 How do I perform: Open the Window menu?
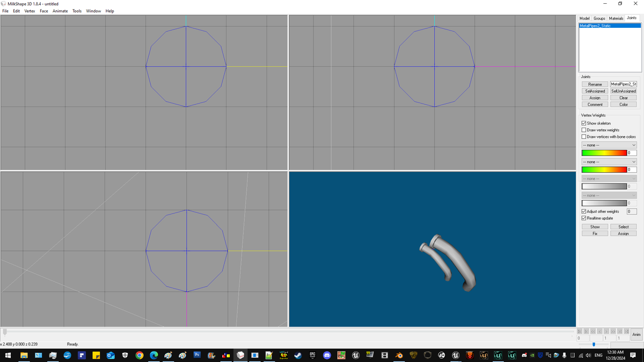[93, 11]
